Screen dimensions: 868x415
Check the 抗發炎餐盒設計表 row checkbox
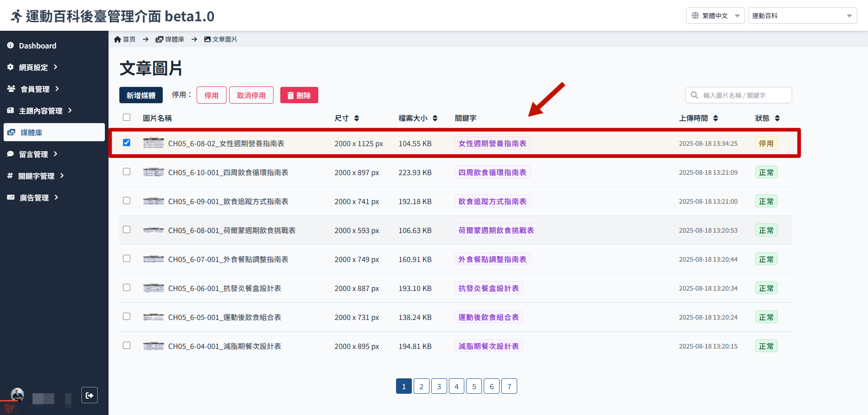(x=127, y=287)
